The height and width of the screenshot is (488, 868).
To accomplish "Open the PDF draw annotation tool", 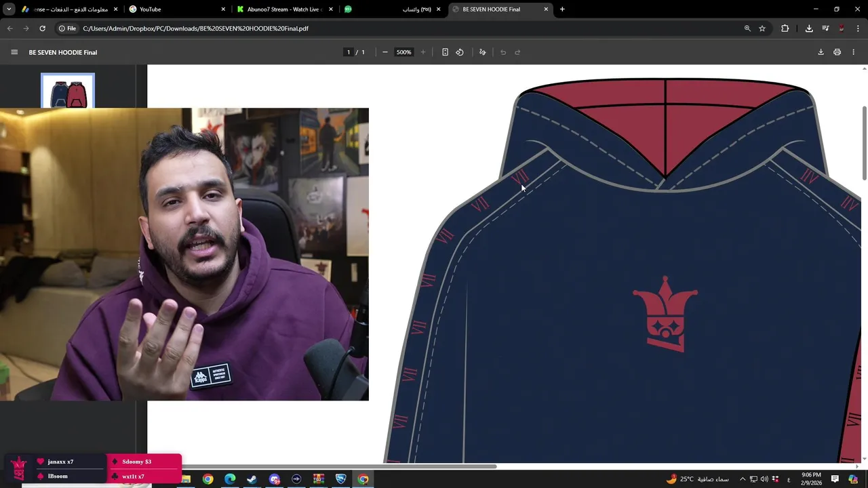I will click(482, 52).
